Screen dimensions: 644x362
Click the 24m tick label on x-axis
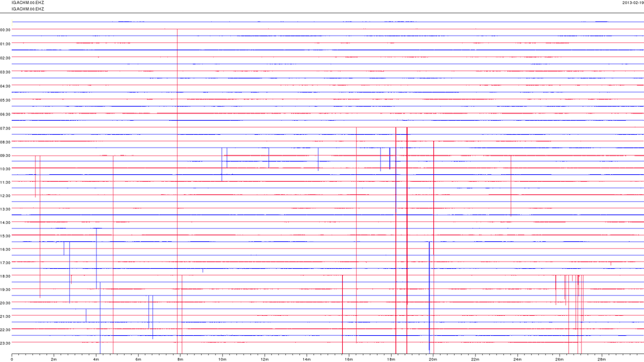[517, 359]
